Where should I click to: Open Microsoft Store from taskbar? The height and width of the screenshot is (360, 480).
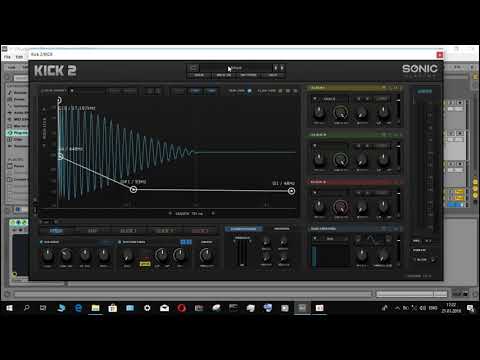113,308
